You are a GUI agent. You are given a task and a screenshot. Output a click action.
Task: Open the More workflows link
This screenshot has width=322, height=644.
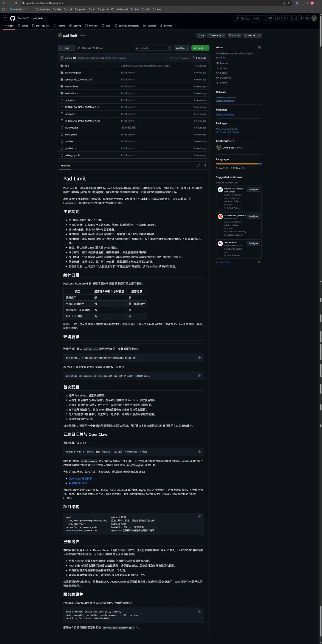223,262
